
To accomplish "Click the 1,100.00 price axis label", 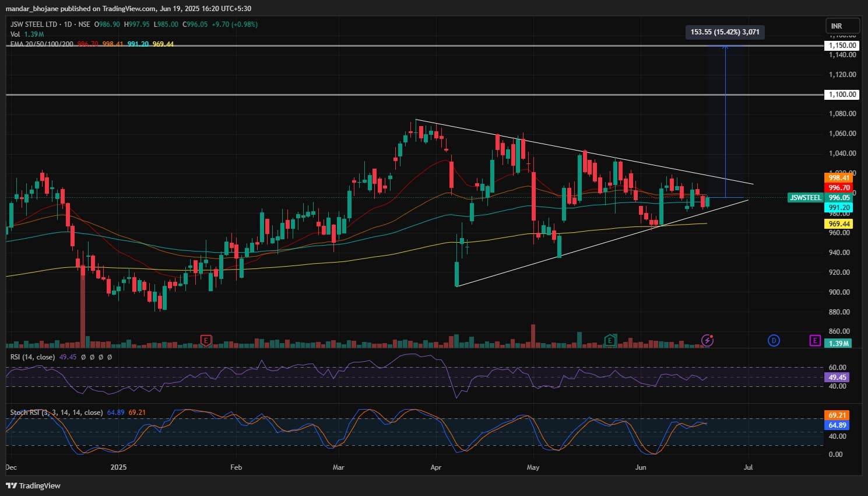I will [x=842, y=95].
